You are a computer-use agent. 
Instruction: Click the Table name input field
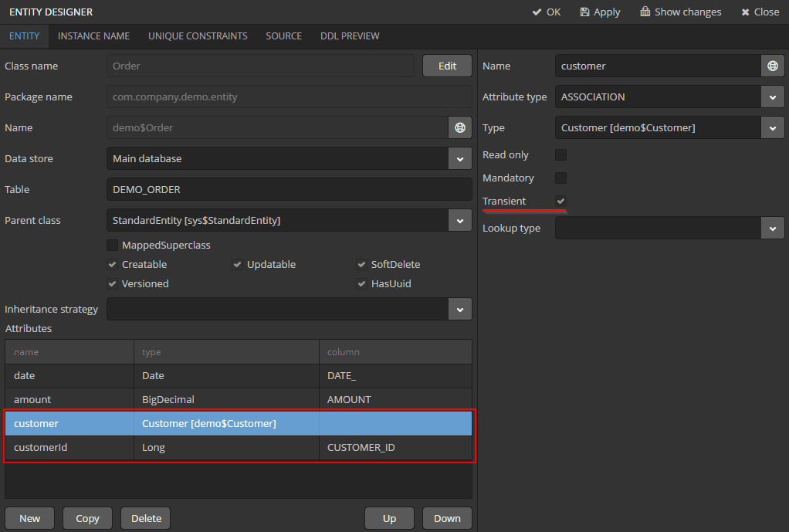click(x=288, y=190)
